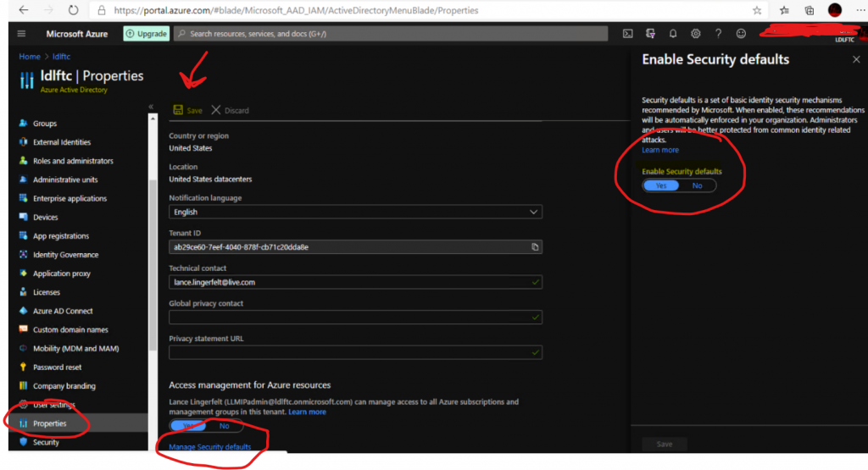
Task: Open the browser profile avatar
Action: click(835, 10)
